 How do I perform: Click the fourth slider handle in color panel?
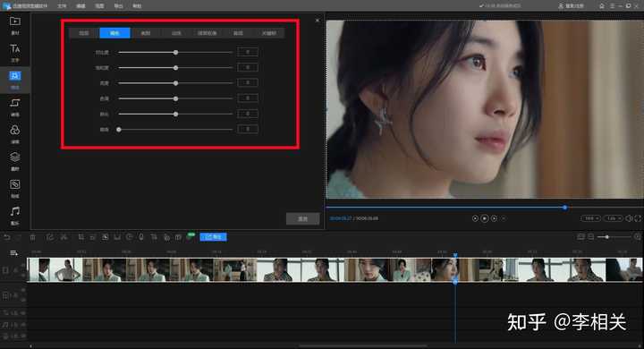click(176, 98)
